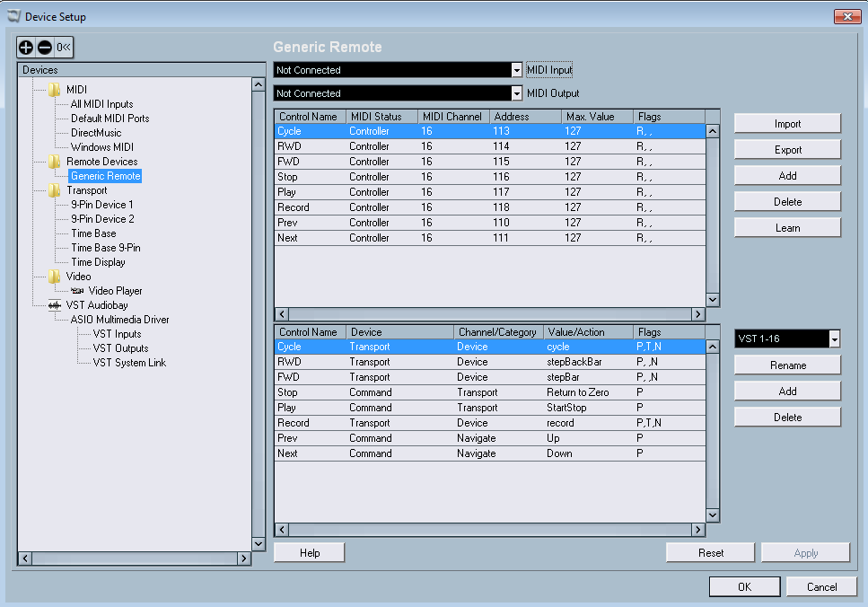Click the Devices tree horizontal scrollbar
868x607 pixels.
coord(135,559)
